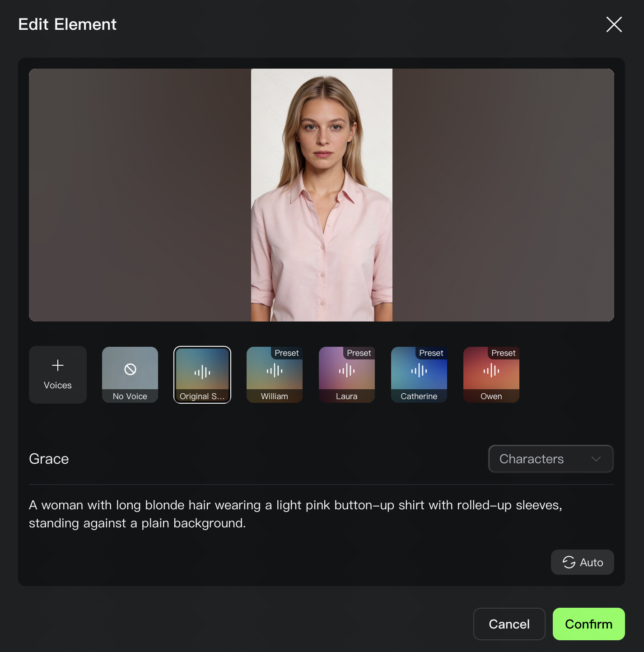Select the No Voice option
644x652 pixels.
tap(130, 374)
